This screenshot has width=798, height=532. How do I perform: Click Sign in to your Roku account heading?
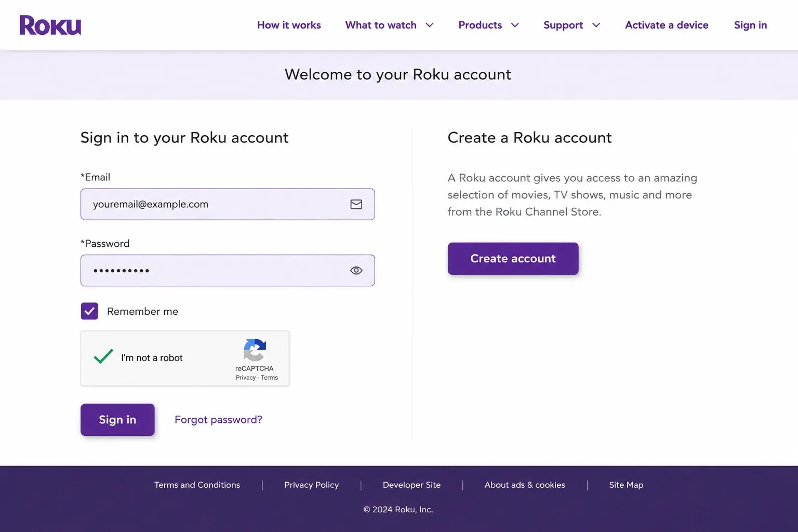(184, 138)
